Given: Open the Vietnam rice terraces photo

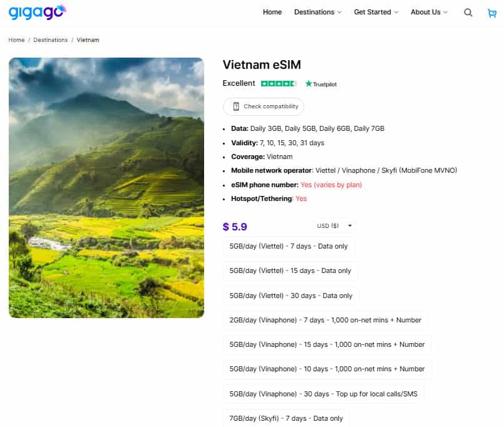Looking at the screenshot, I should (x=106, y=188).
